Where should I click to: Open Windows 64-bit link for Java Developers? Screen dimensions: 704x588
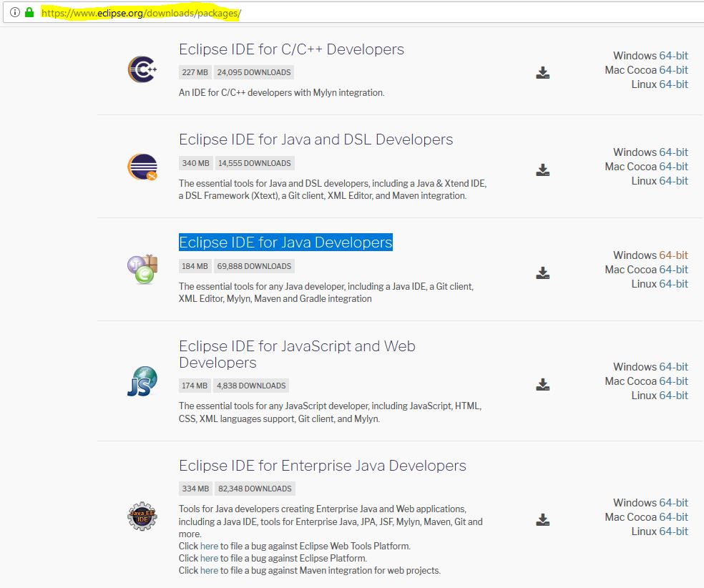673,255
